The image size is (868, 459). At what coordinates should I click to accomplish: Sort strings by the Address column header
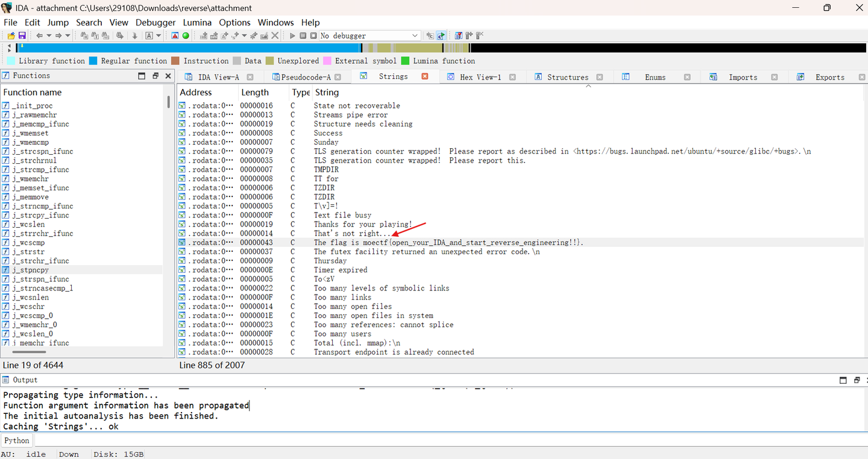click(x=208, y=92)
